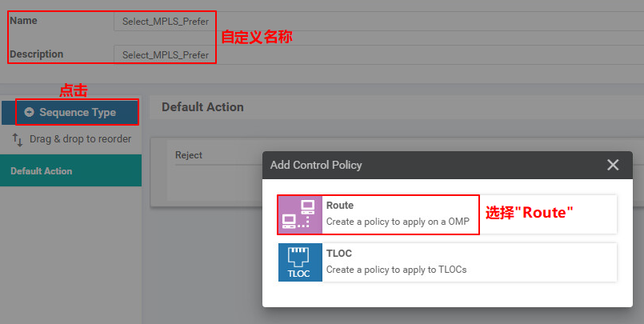Screen dimensions: 644x324
Task: Click the Add Control Policy dialog title
Action: click(316, 166)
